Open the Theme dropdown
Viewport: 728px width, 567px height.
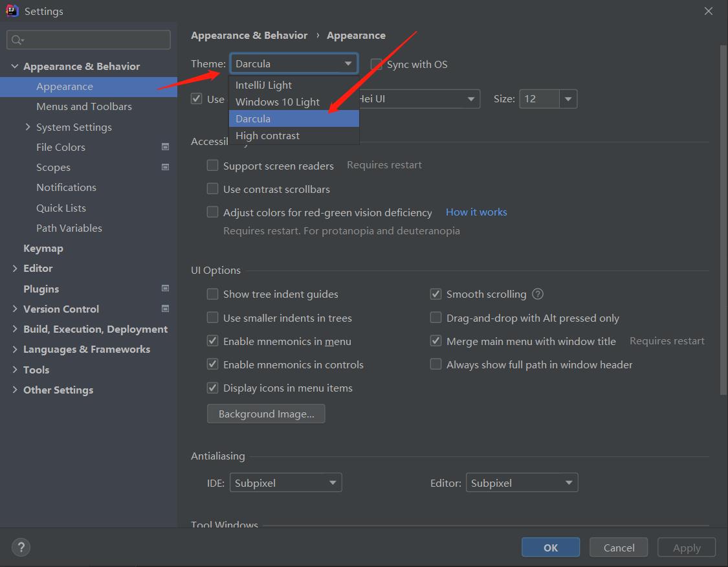(x=294, y=63)
